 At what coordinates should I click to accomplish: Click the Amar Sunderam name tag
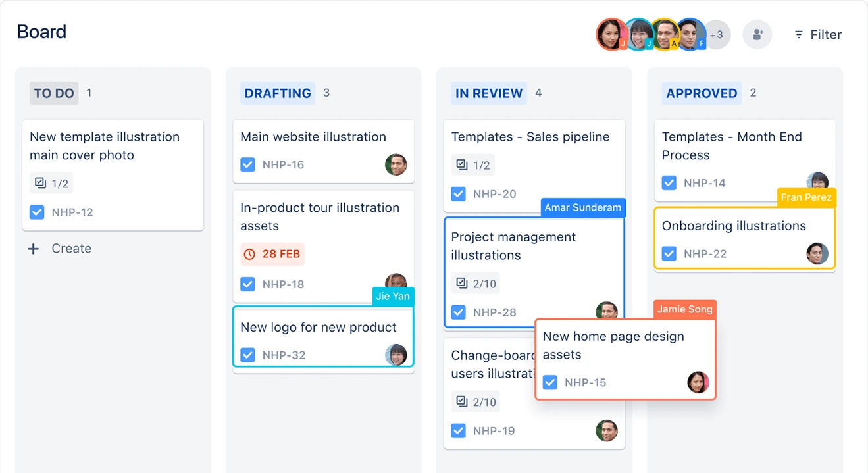582,207
